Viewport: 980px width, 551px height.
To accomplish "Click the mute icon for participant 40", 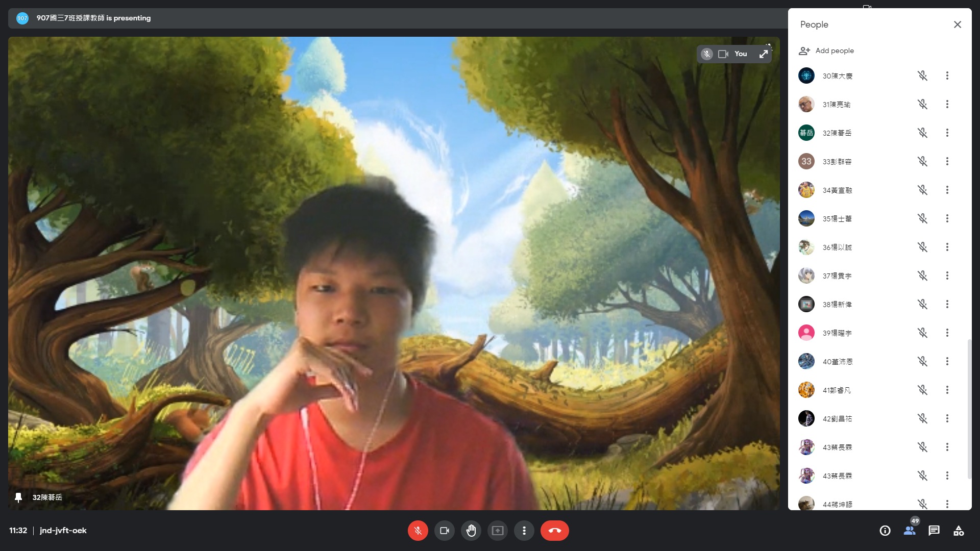I will [922, 361].
